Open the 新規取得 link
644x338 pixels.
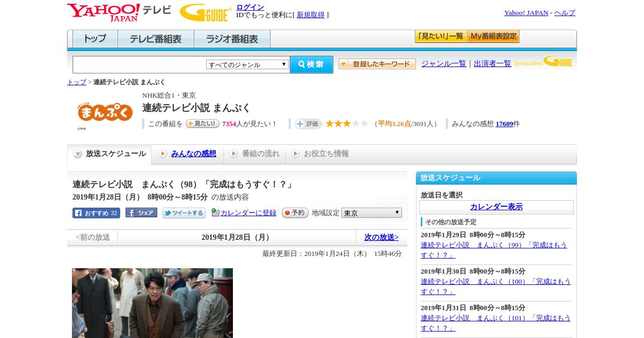coord(311,15)
